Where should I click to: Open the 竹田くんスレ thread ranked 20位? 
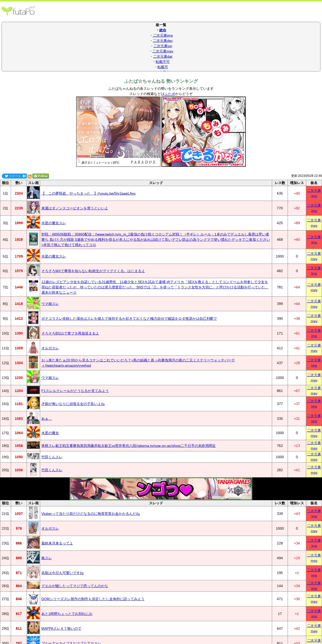click(52, 470)
